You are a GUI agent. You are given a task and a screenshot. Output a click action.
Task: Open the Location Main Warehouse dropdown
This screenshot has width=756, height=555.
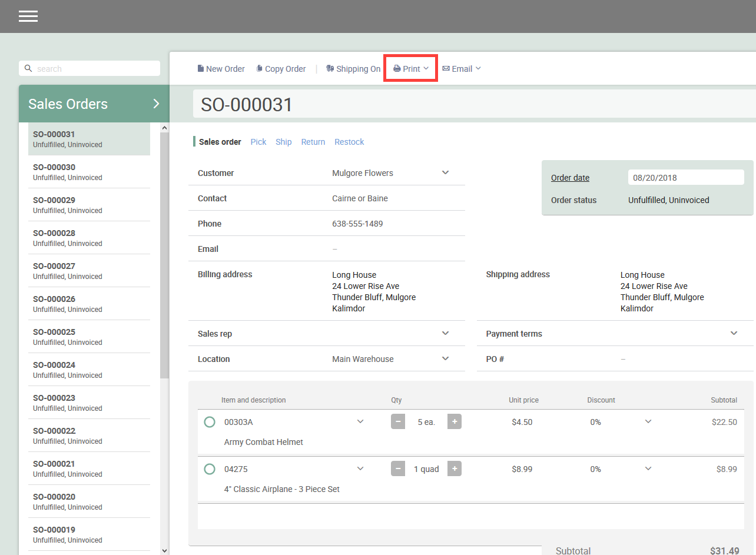(x=445, y=358)
